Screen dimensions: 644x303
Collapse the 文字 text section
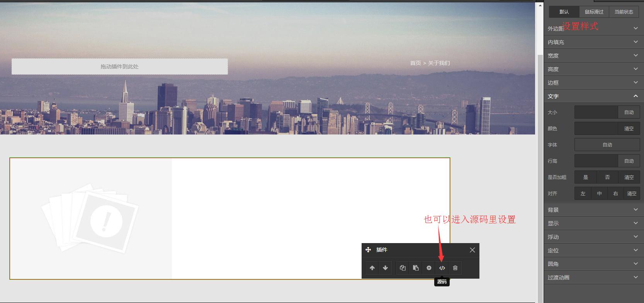click(x=593, y=96)
